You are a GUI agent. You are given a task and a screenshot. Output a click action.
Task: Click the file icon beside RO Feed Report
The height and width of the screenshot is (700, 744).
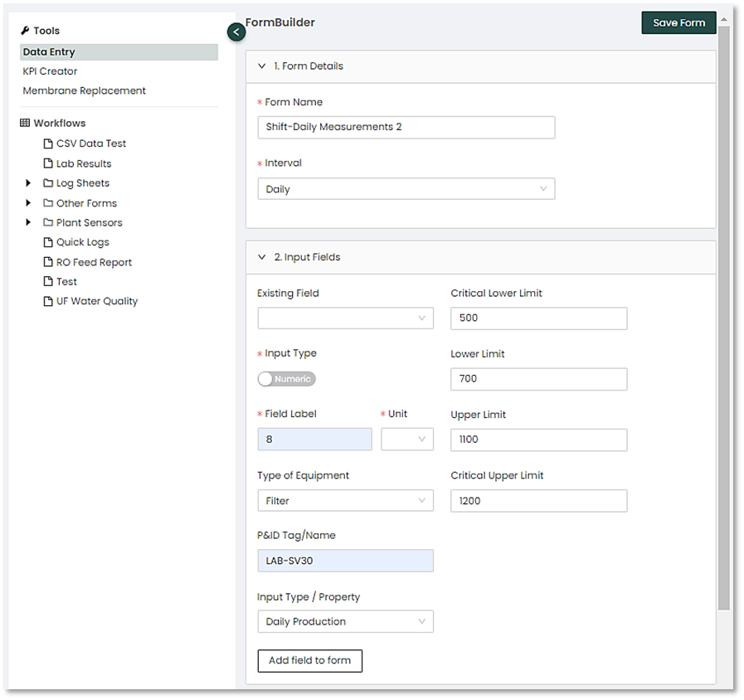(48, 262)
